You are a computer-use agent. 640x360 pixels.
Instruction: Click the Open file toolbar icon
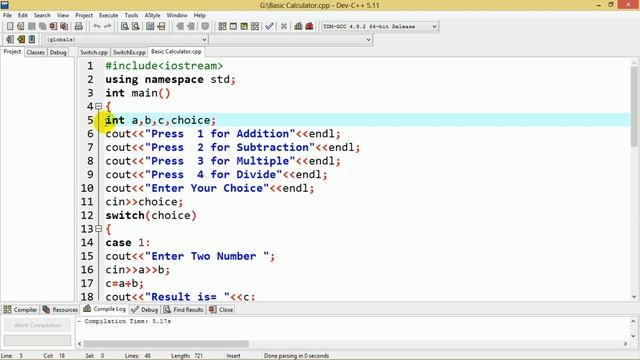point(20,26)
